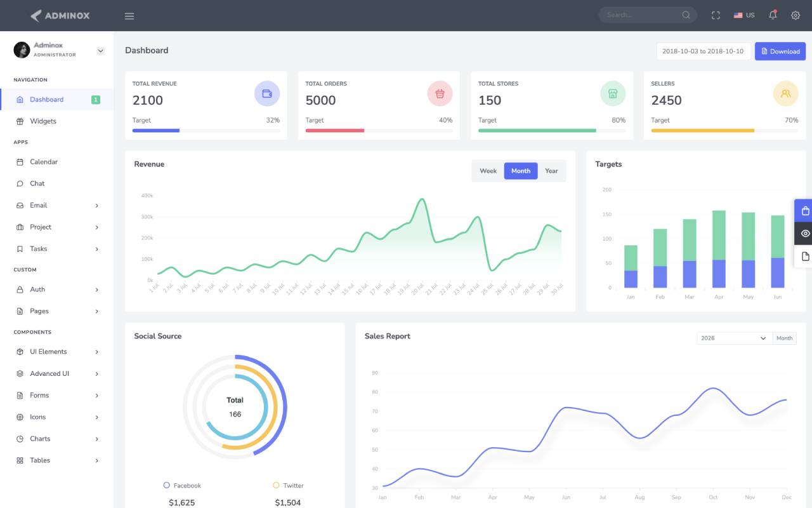812x508 pixels.
Task: Open the notifications bell
Action: pos(773,15)
